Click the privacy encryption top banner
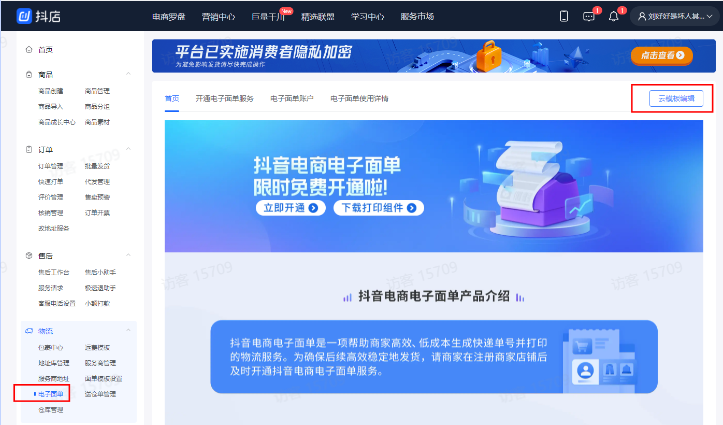This screenshot has width=723, height=425. 433,56
